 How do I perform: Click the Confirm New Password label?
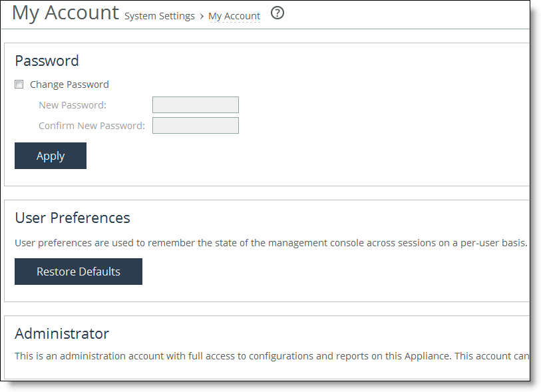click(91, 125)
